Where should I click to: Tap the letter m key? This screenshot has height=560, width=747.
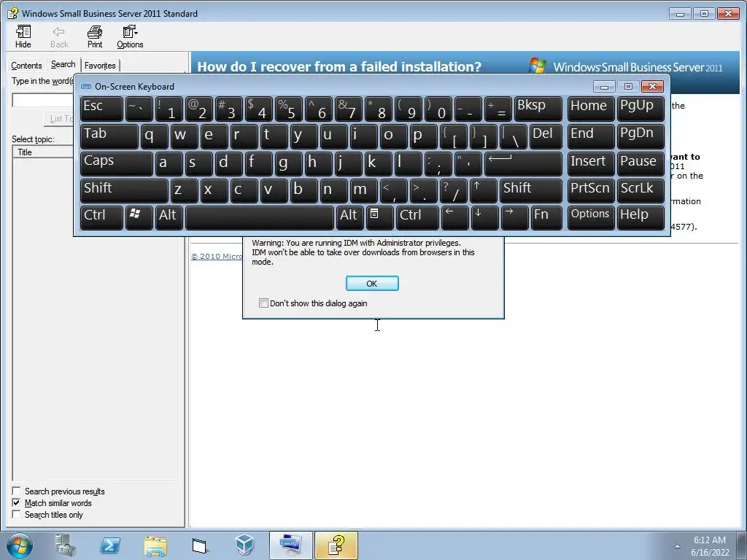point(365,190)
